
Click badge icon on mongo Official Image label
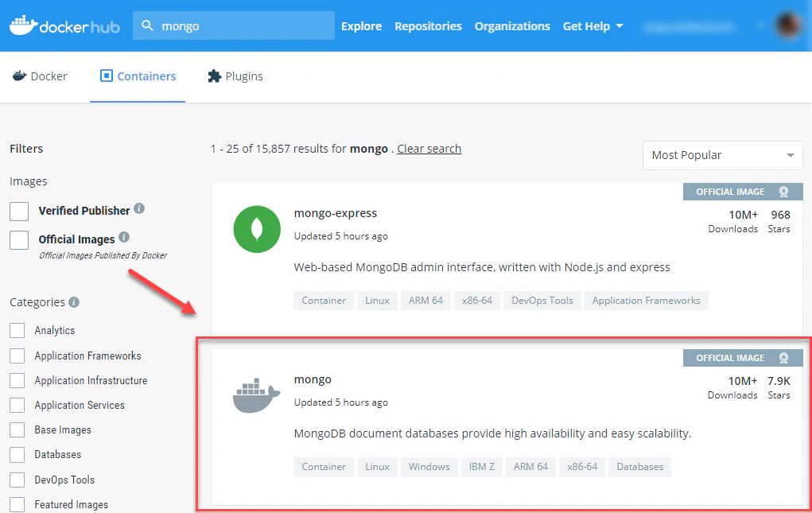click(x=783, y=358)
